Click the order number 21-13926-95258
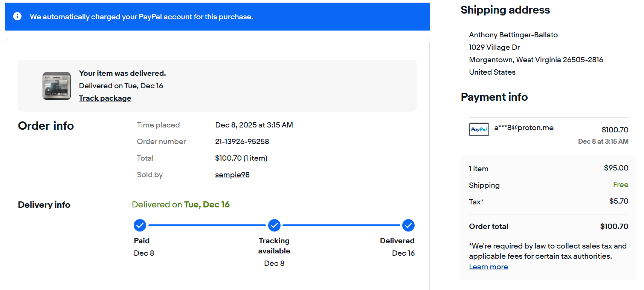The image size is (644, 290). tap(242, 142)
